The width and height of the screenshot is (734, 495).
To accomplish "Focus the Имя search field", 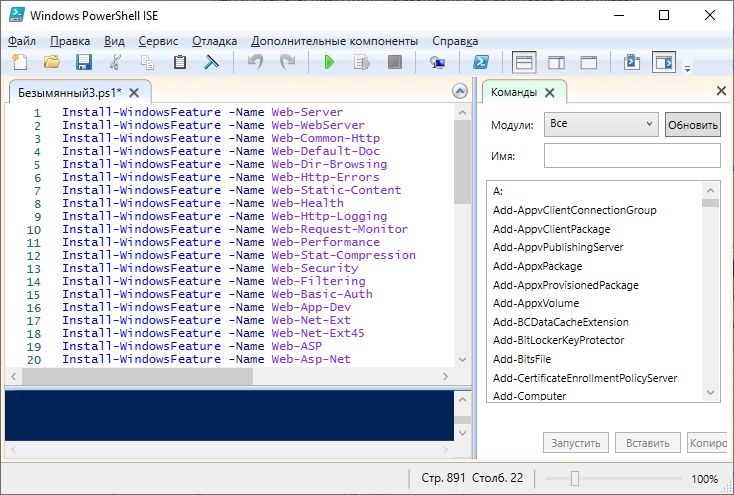I will point(632,155).
